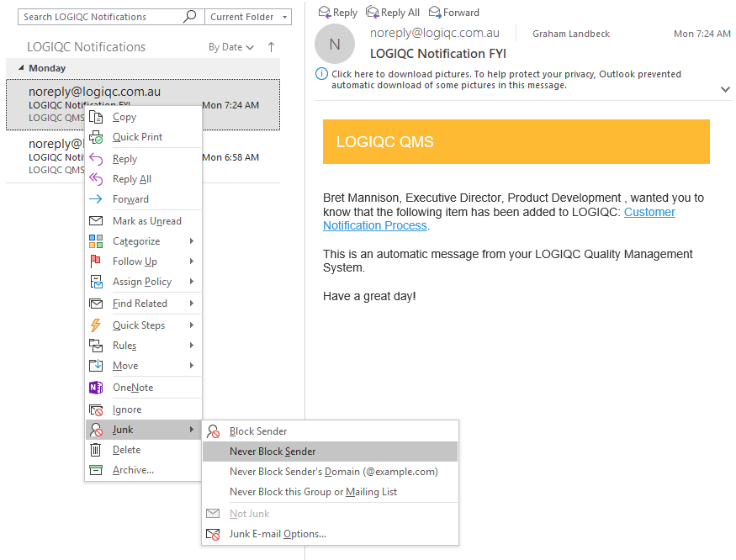This screenshot has width=736, height=560.
Task: Collapse the Monday email group
Action: click(x=19, y=67)
